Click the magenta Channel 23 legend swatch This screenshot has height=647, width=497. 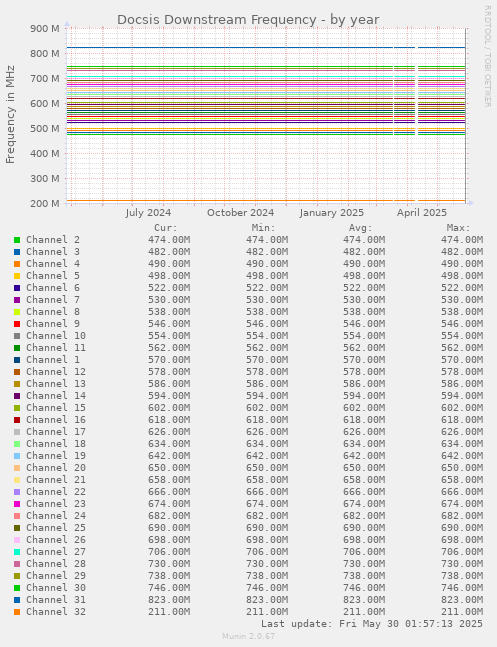click(17, 504)
